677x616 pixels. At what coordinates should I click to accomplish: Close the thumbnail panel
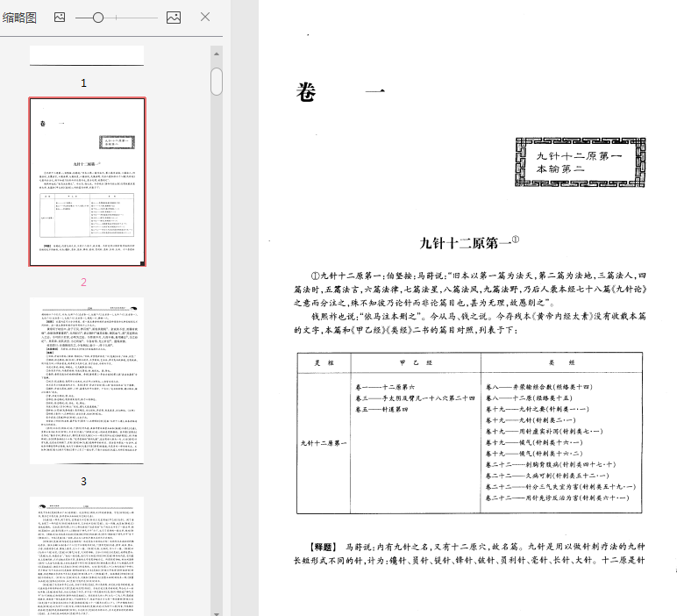pos(205,17)
